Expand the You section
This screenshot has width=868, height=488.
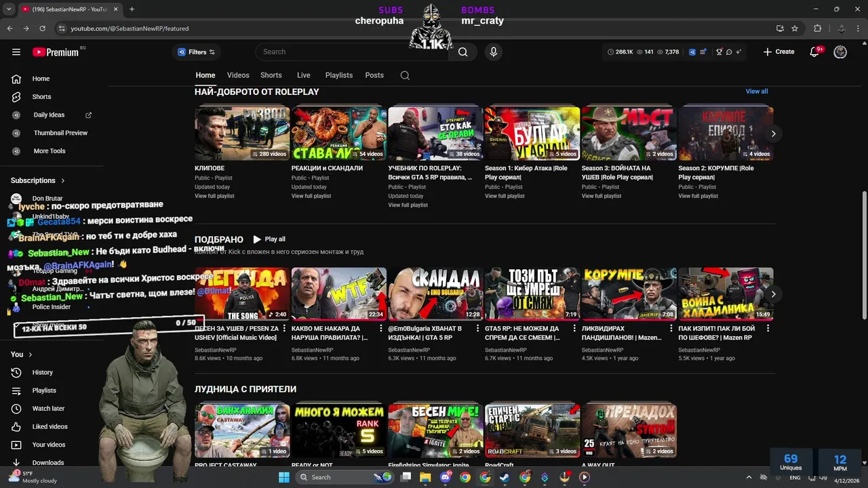[22, 354]
